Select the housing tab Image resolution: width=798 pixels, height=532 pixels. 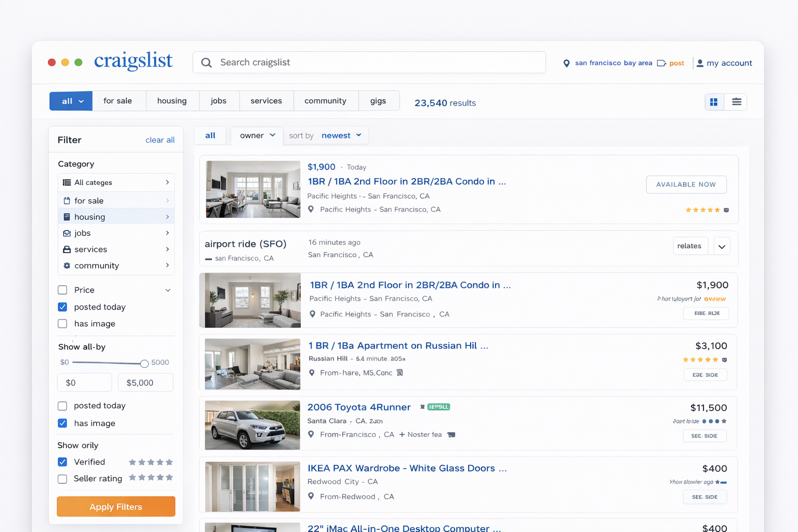pyautogui.click(x=172, y=101)
